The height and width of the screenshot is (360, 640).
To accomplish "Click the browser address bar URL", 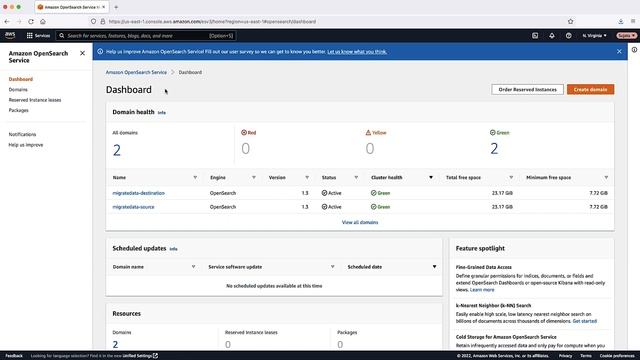I will (x=212, y=21).
